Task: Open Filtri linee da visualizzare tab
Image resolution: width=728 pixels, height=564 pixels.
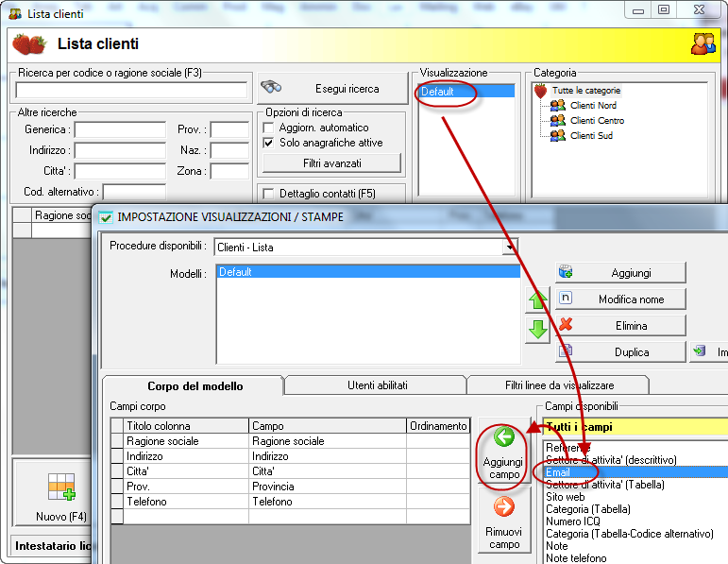Action: click(x=559, y=385)
